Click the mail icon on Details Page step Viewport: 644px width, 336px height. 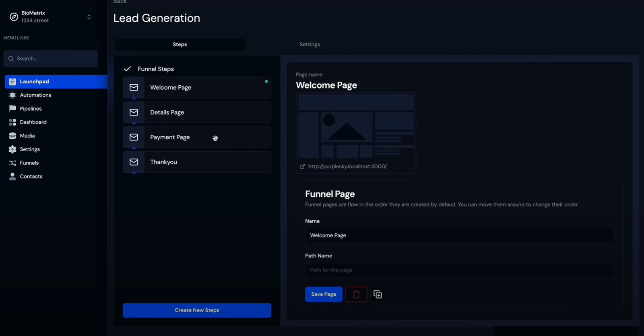[x=134, y=112]
